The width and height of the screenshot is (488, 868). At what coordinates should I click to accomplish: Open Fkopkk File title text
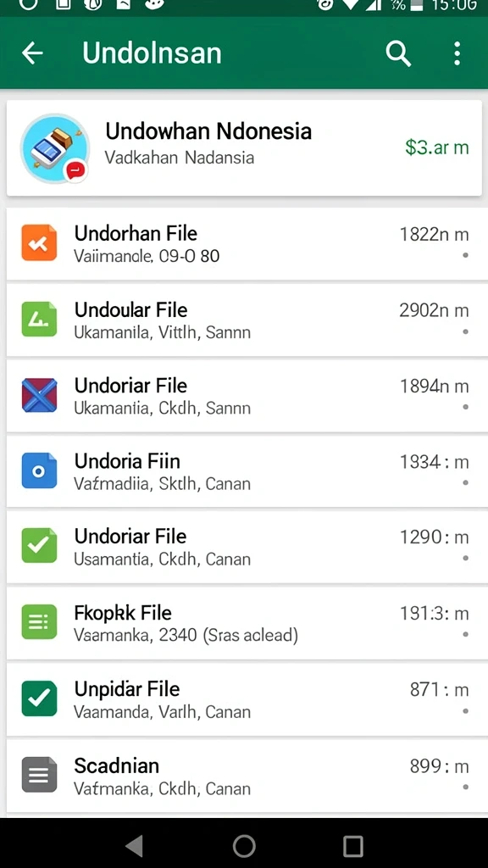pos(123,613)
